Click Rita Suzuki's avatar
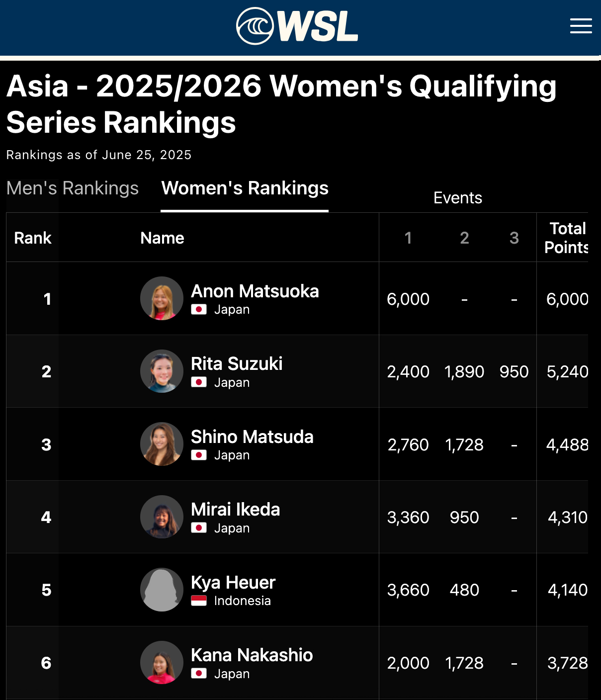Viewport: 601px width, 700px height. (162, 371)
